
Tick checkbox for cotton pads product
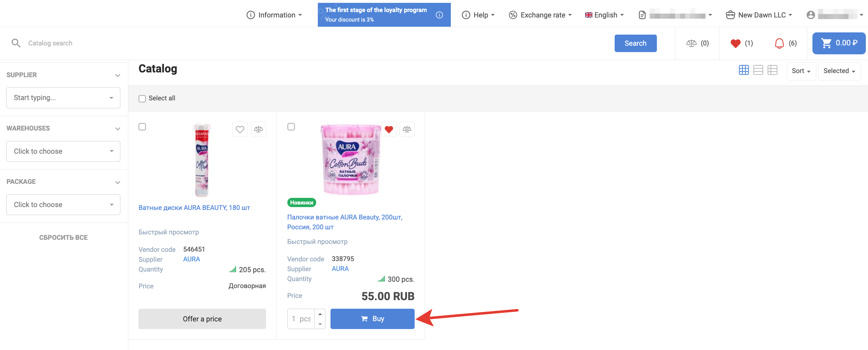(x=142, y=127)
